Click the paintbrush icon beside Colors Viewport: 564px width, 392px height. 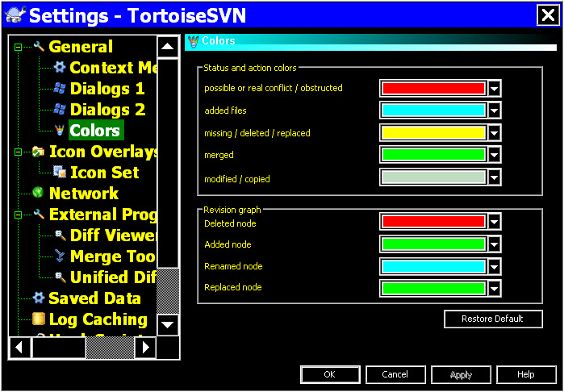click(x=60, y=130)
